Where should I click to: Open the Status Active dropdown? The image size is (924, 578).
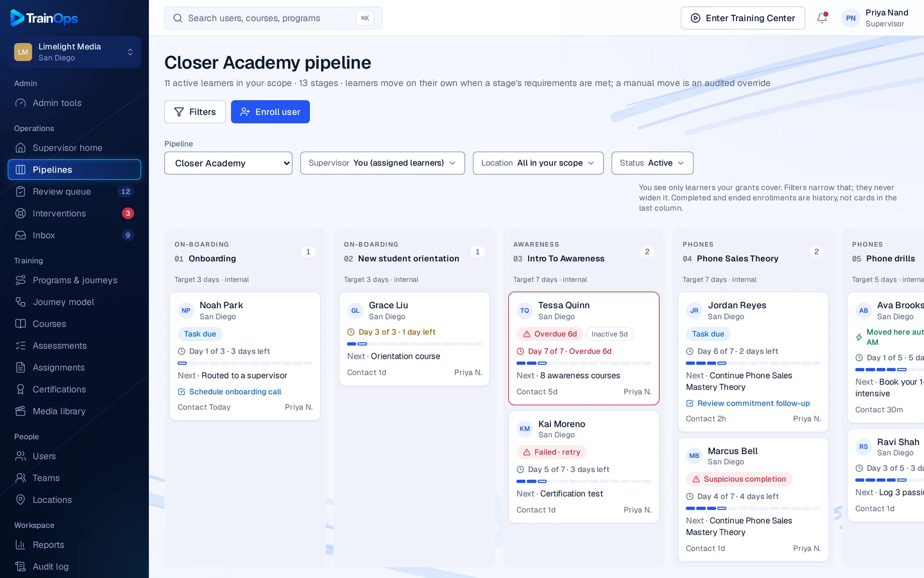652,163
